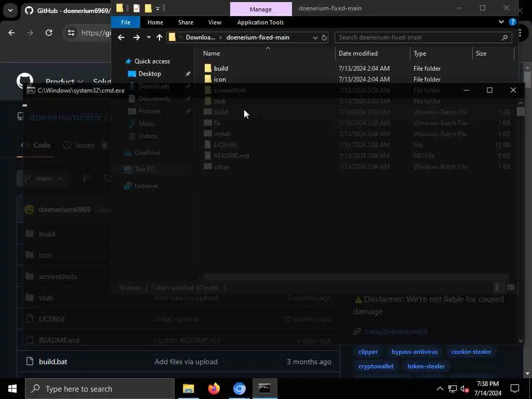Click the build.bat file icon on GitHub
This screenshot has height=399, width=532.
[30, 362]
